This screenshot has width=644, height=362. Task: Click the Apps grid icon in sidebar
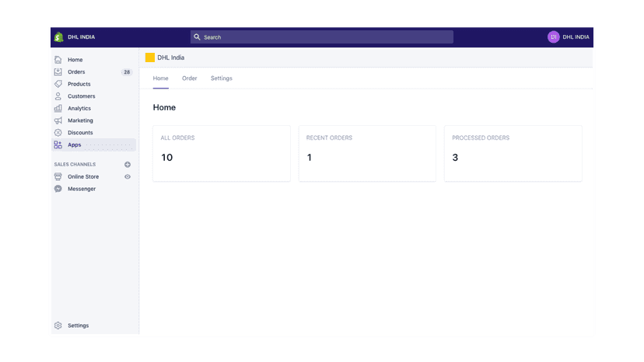[x=58, y=145]
